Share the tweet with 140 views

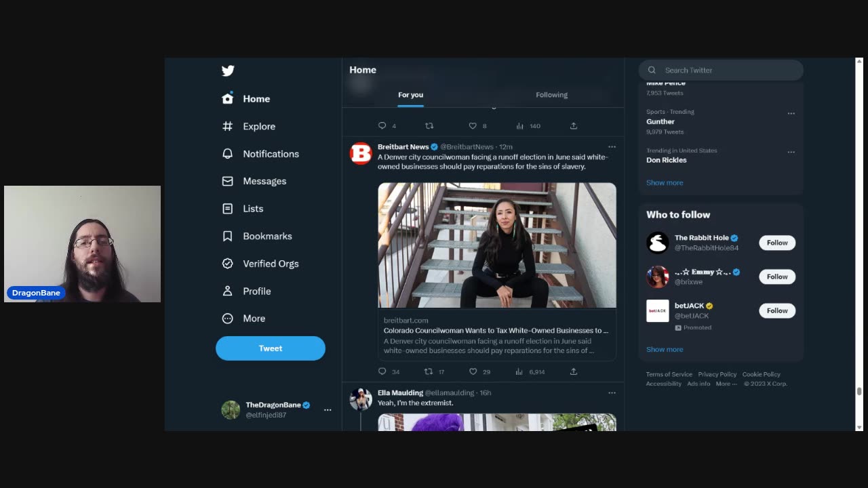click(x=574, y=126)
